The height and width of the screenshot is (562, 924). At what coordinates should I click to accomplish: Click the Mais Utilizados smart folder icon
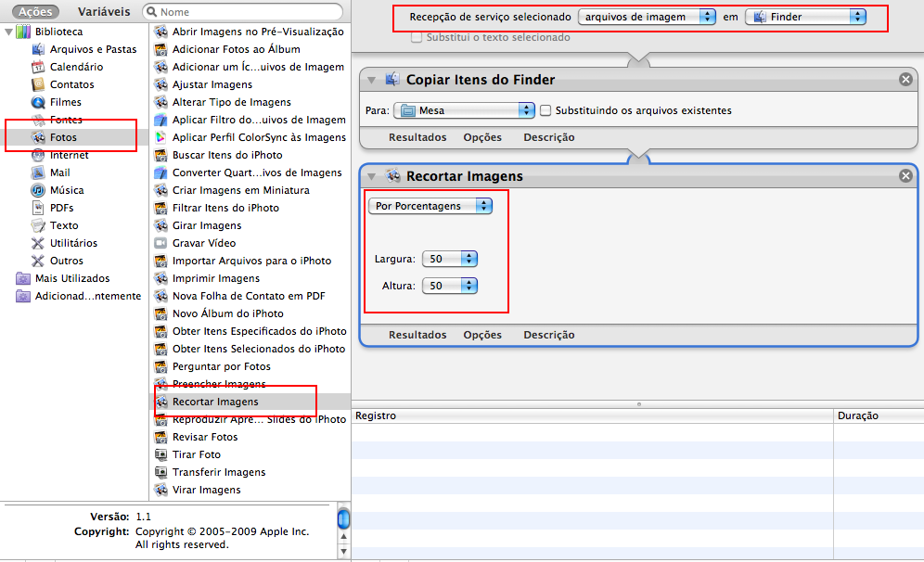click(x=23, y=278)
